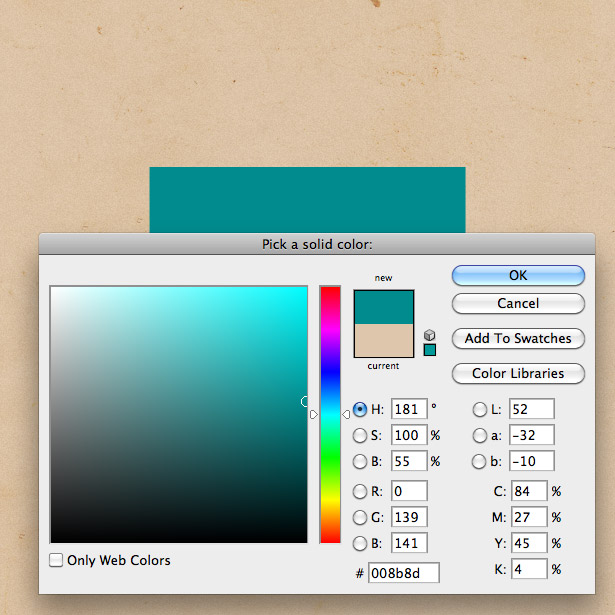The width and height of the screenshot is (615, 615).
Task: Click the out-of-gamut cube warning icon
Action: click(429, 335)
